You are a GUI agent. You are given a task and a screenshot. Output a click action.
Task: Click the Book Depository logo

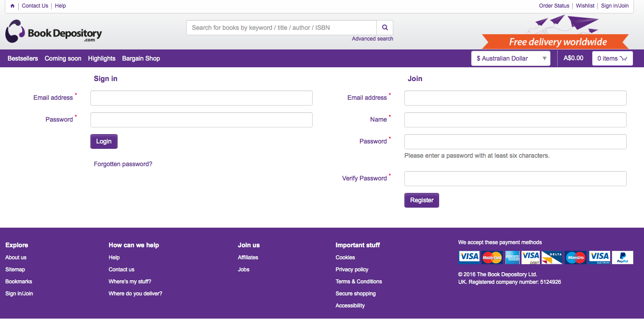[54, 32]
